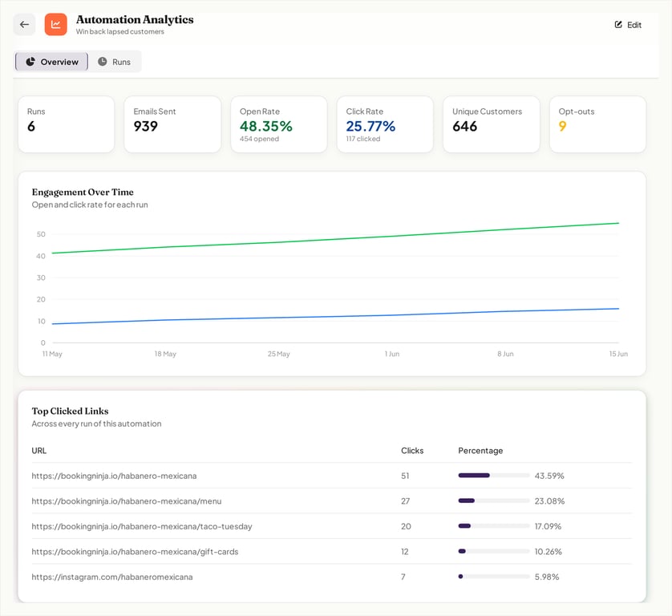Click the green open rate line
Viewport: 672px width, 616px height.
(335, 239)
